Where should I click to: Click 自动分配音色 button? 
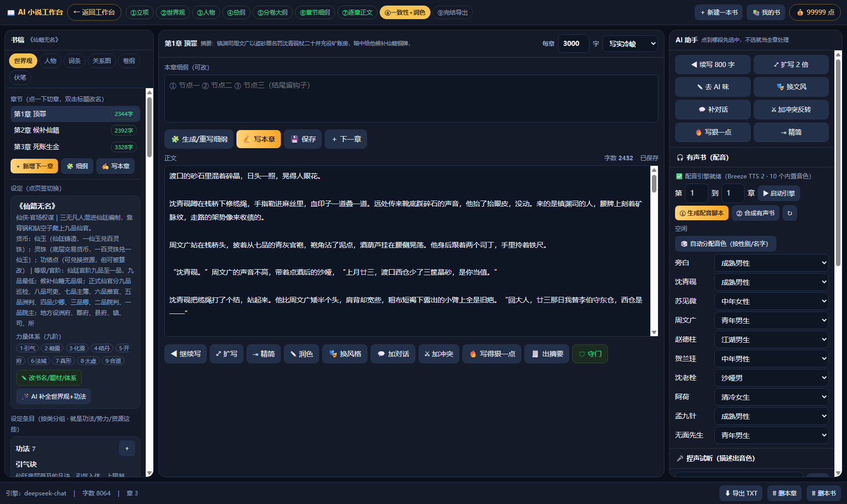[725, 244]
